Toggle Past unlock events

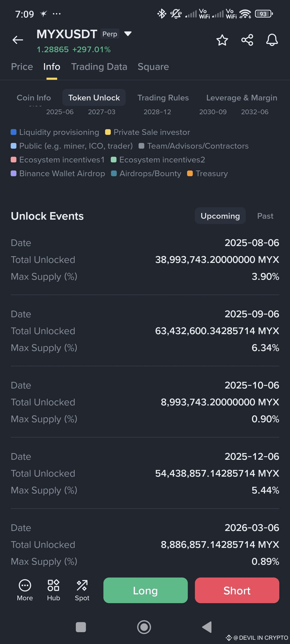pos(265,216)
